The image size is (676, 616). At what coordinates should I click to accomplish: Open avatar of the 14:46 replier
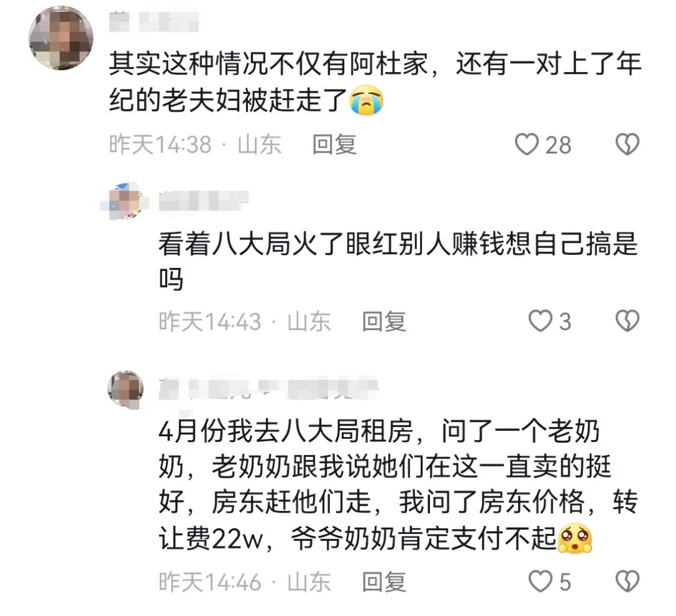click(x=126, y=388)
